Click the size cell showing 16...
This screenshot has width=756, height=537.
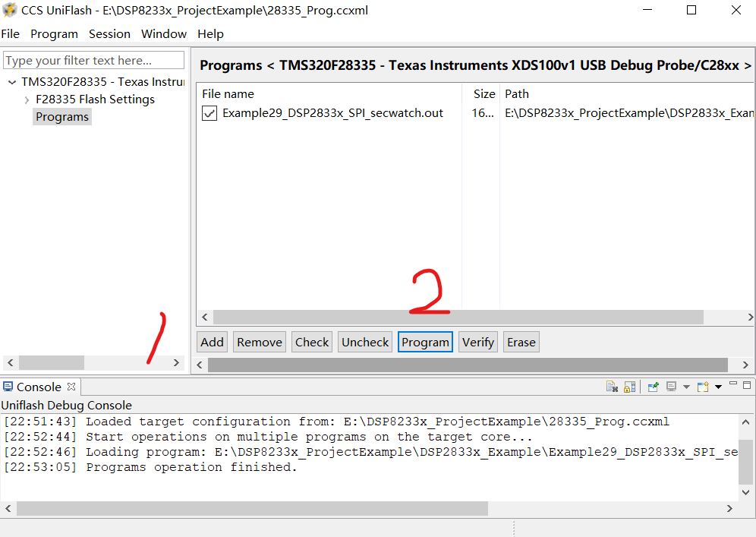[x=483, y=113]
